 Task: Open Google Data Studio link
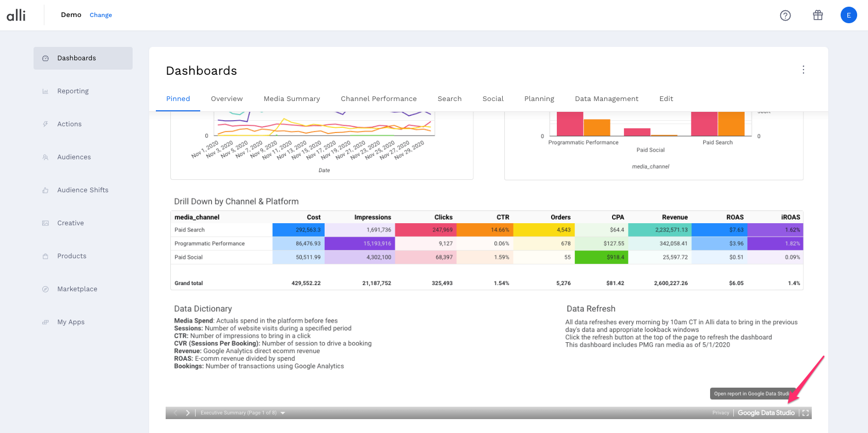[x=766, y=413]
